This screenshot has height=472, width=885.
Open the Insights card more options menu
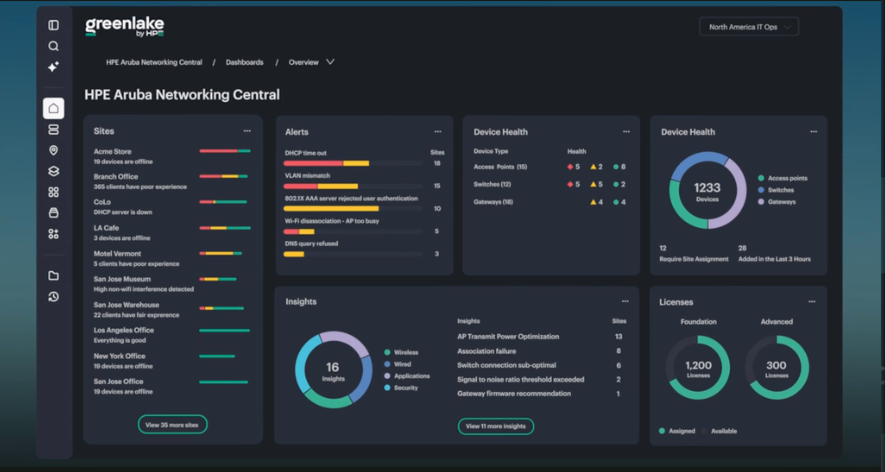pos(625,301)
